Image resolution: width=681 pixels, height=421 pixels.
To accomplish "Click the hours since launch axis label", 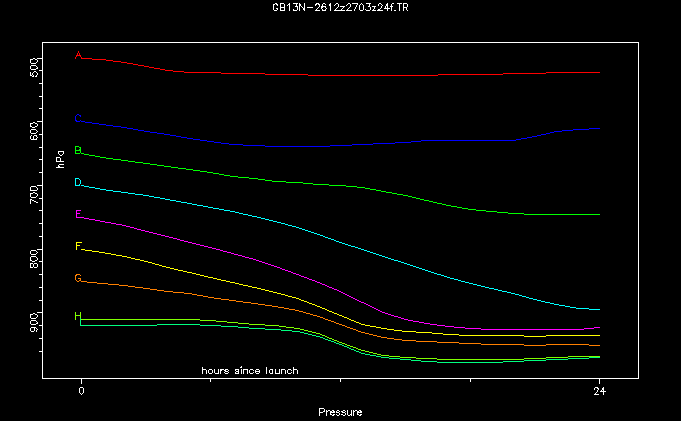I will (x=250, y=371).
